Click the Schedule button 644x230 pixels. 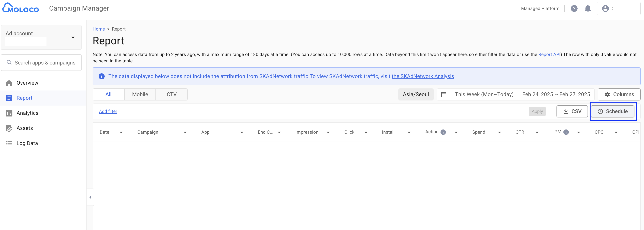613,111
